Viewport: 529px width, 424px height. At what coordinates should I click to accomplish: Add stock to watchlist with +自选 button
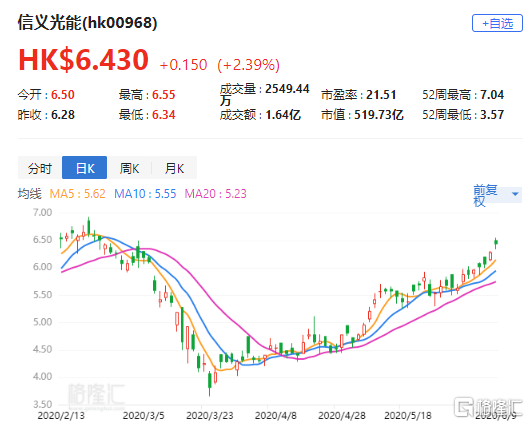click(x=497, y=23)
